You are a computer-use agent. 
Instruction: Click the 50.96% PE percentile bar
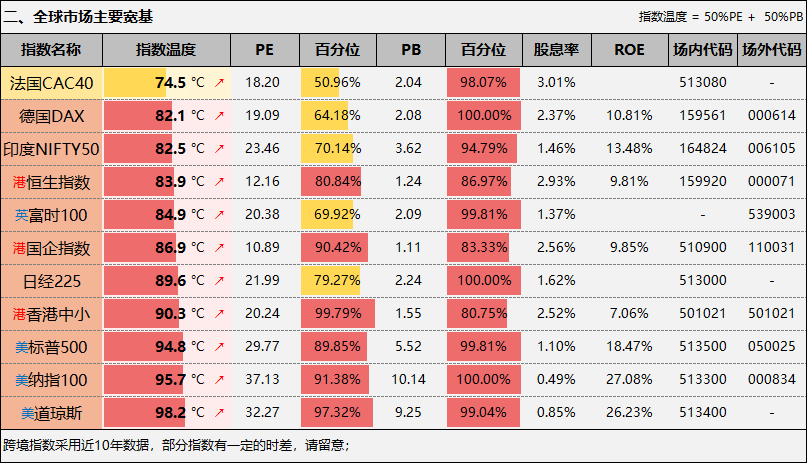coord(337,83)
